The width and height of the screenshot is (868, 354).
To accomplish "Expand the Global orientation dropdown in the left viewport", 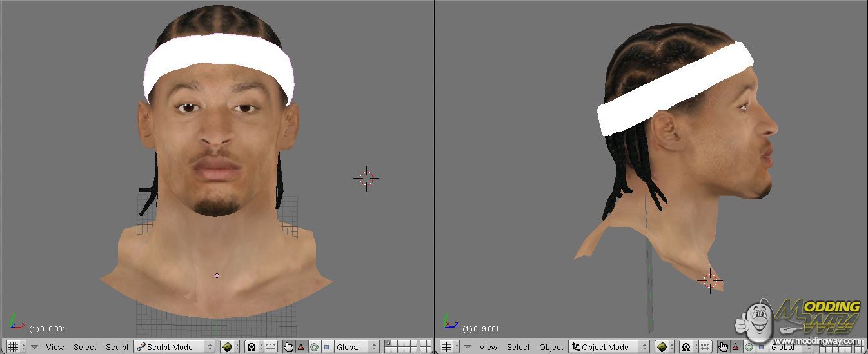I will click(356, 347).
